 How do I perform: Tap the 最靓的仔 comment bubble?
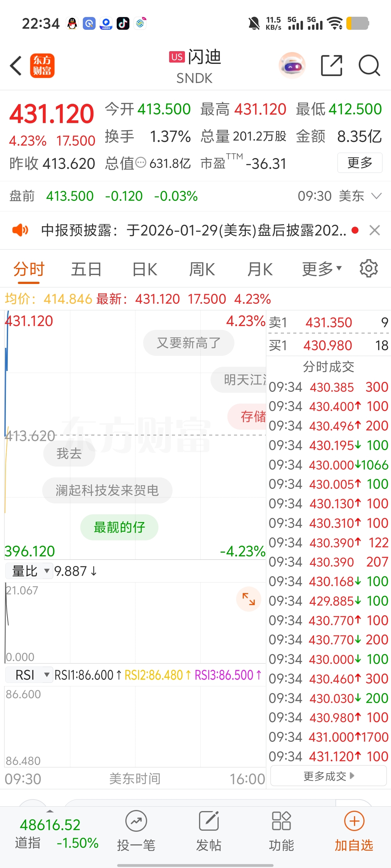pyautogui.click(x=119, y=527)
